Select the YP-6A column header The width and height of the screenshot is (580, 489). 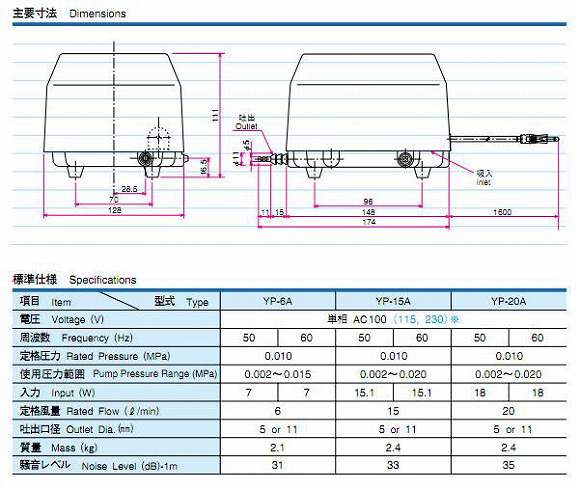(278, 301)
